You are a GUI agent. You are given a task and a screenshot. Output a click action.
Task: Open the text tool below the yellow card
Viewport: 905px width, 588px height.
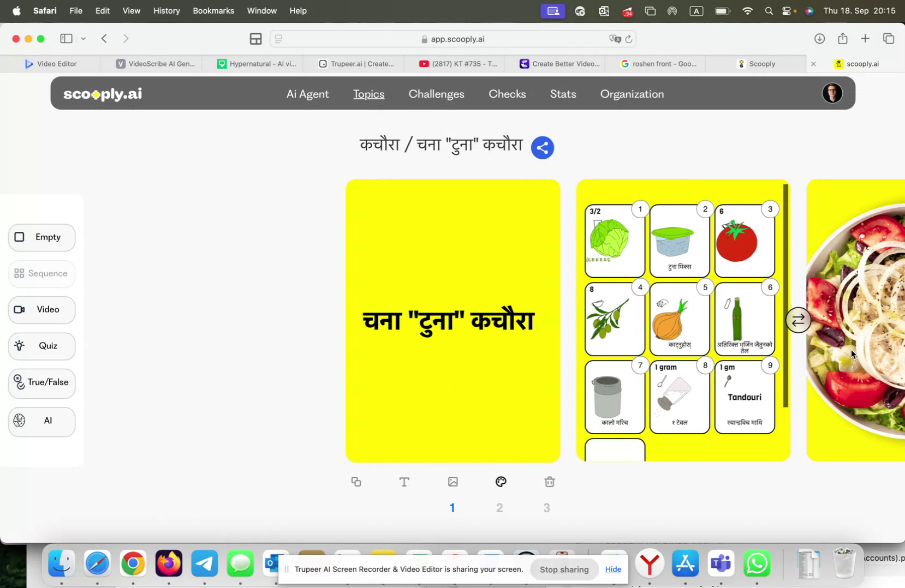pyautogui.click(x=404, y=482)
